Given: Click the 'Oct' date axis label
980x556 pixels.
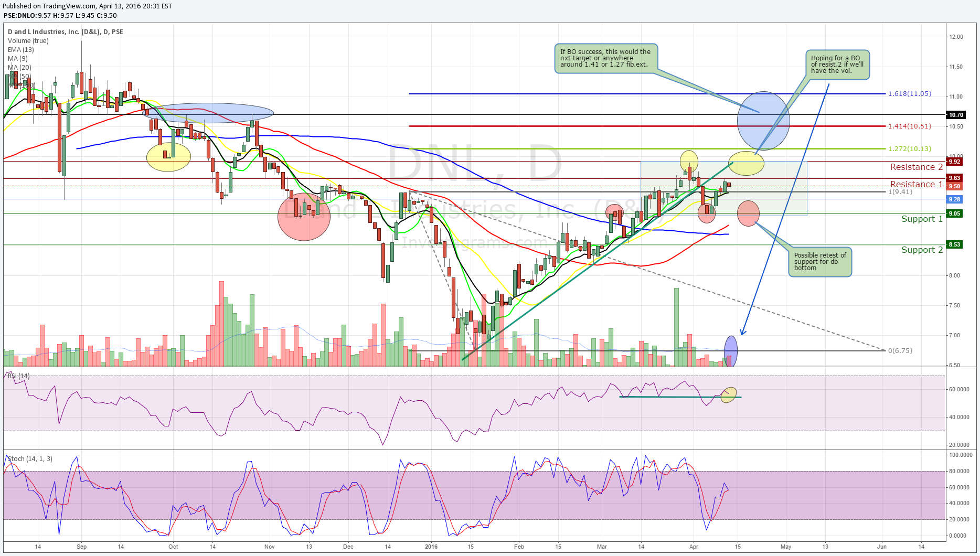Looking at the screenshot, I should coord(173,547).
